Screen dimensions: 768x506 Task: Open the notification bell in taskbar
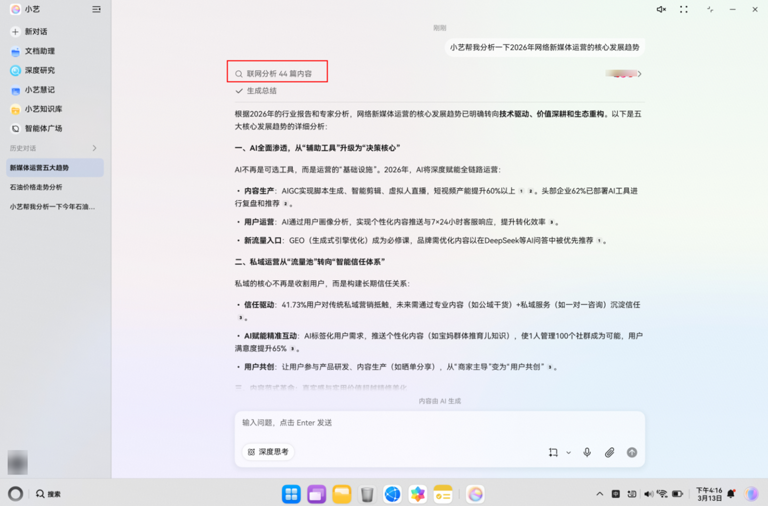(731, 494)
